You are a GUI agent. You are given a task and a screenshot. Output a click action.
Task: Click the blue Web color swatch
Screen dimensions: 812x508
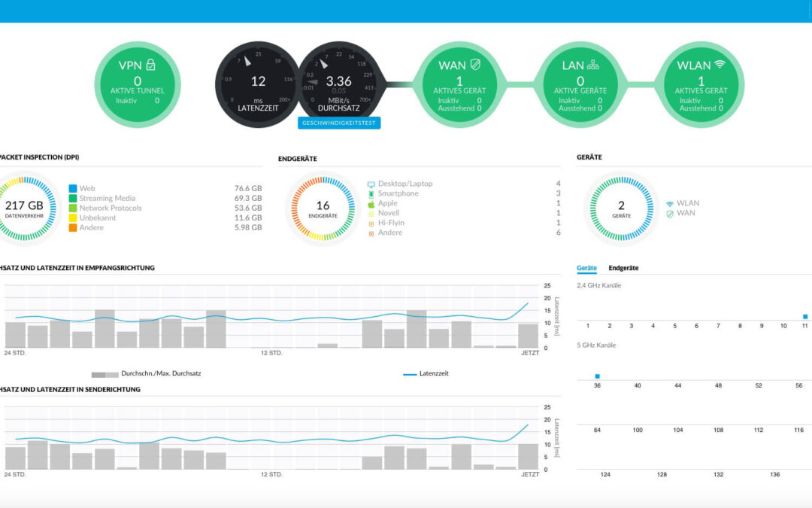(x=73, y=188)
